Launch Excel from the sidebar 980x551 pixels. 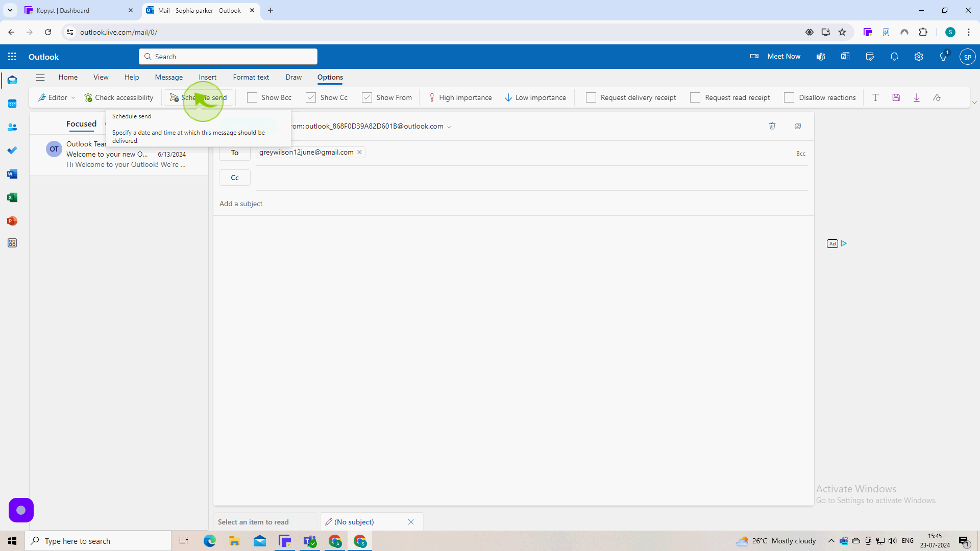click(x=12, y=197)
